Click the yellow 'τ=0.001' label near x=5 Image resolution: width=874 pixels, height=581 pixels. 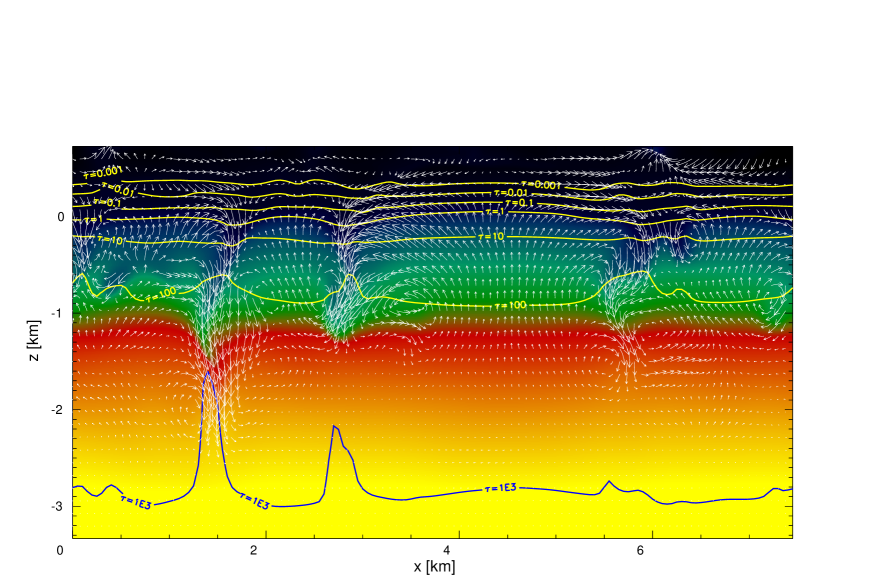coord(541,185)
